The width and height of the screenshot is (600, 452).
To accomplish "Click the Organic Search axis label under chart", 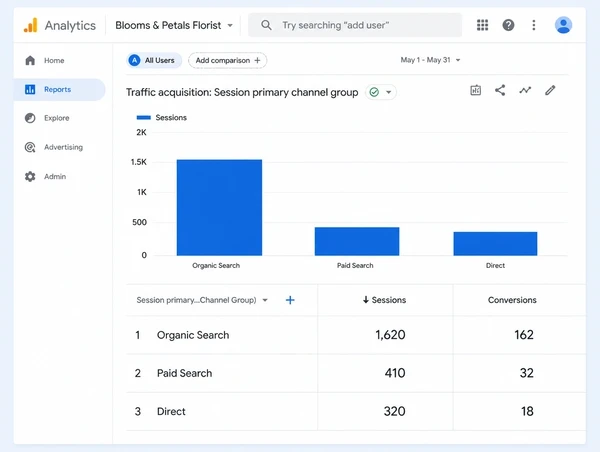I will click(x=216, y=266).
